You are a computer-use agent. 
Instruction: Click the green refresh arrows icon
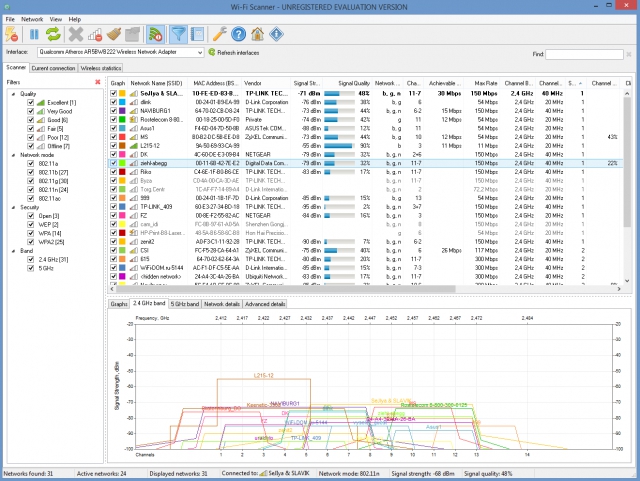tap(53, 34)
